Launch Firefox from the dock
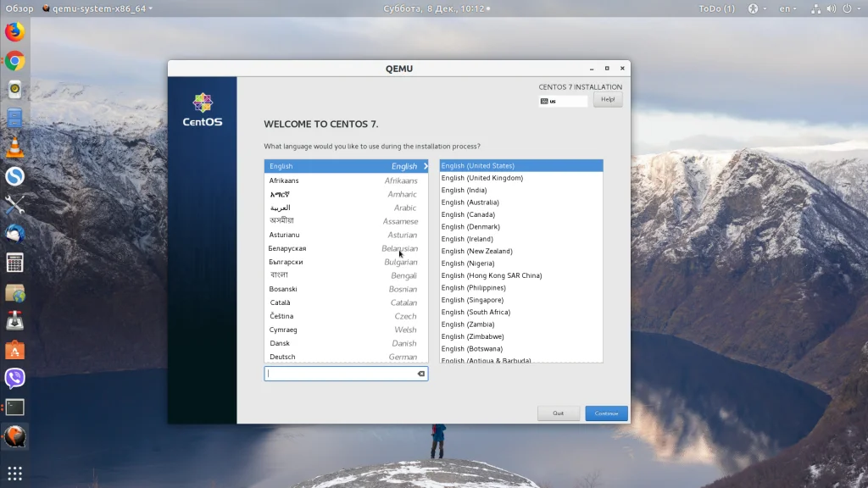Viewport: 868px width, 488px height. (15, 31)
